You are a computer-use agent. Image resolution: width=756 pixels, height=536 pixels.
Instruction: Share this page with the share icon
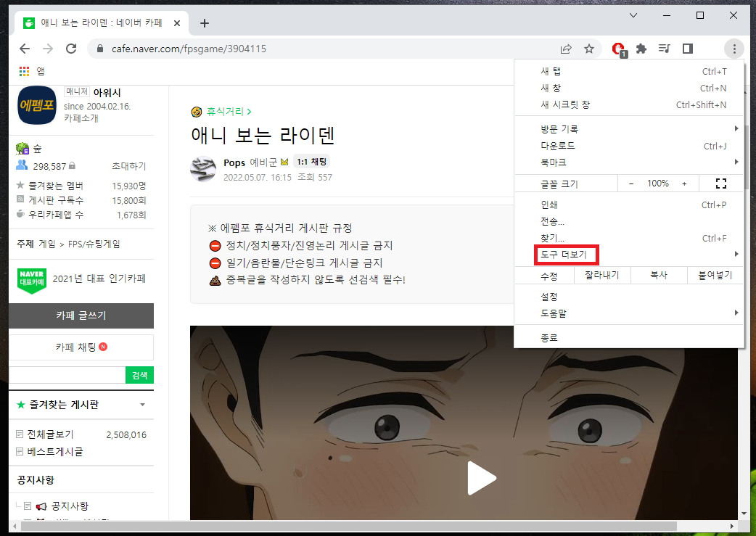(566, 49)
